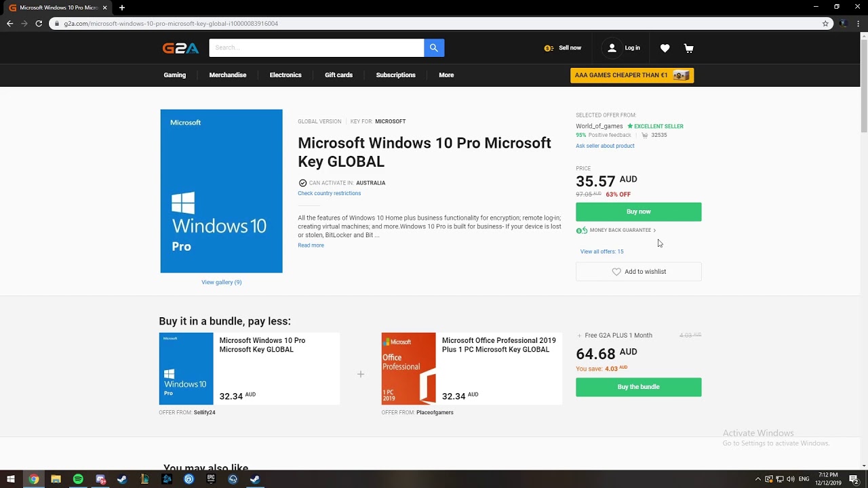Click the AAA Games Cheaper Than €1 banner
Image resolution: width=868 pixels, height=488 pixels.
click(632, 75)
